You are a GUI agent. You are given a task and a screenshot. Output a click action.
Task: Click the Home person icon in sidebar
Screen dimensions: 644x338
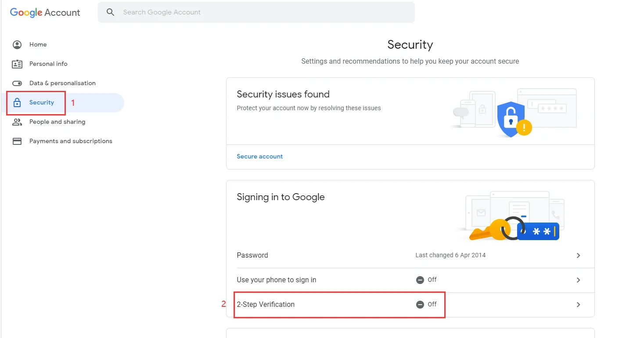17,45
